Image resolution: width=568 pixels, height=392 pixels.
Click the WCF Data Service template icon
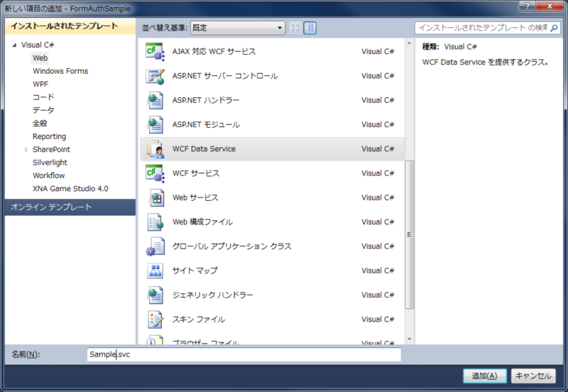click(x=155, y=149)
